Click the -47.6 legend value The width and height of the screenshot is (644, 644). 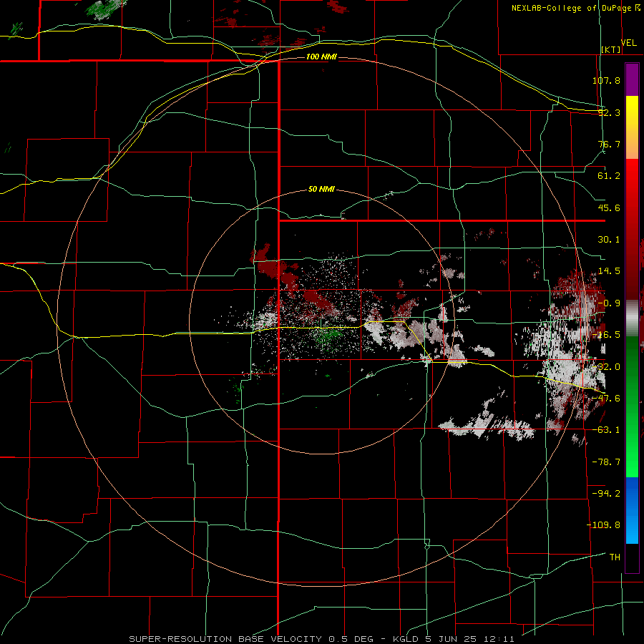click(606, 399)
